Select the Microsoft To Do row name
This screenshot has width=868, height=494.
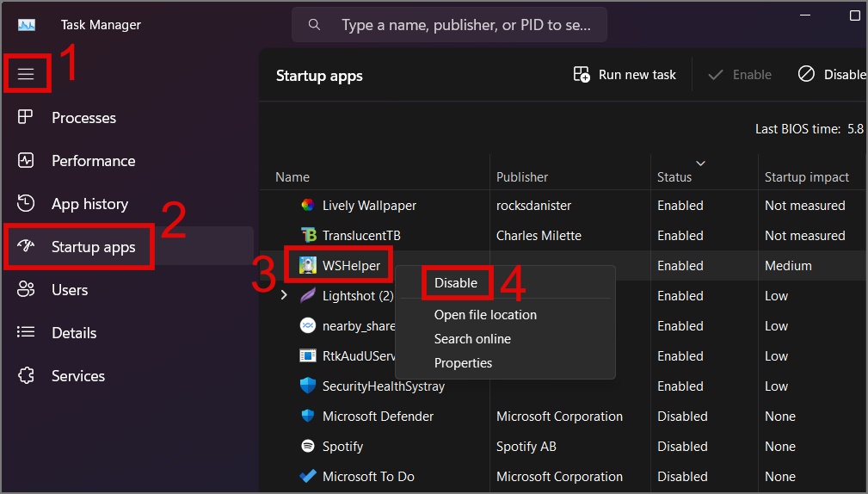[368, 476]
